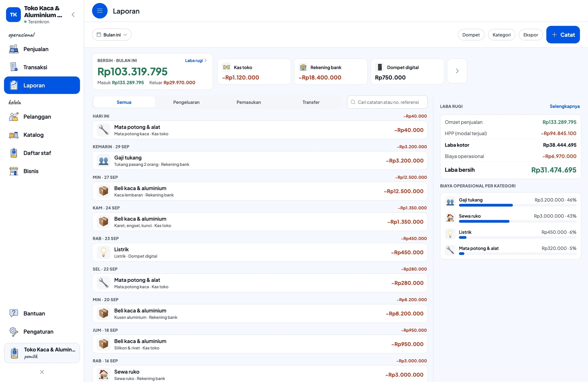Select the Transfer tab
This screenshot has height=382, width=588.
coord(311,102)
